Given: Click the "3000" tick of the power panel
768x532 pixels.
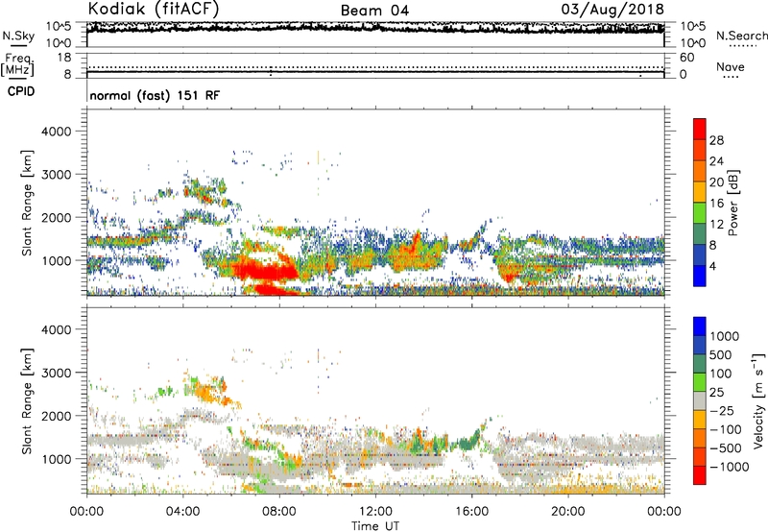Looking at the screenshot, I should tap(56, 175).
